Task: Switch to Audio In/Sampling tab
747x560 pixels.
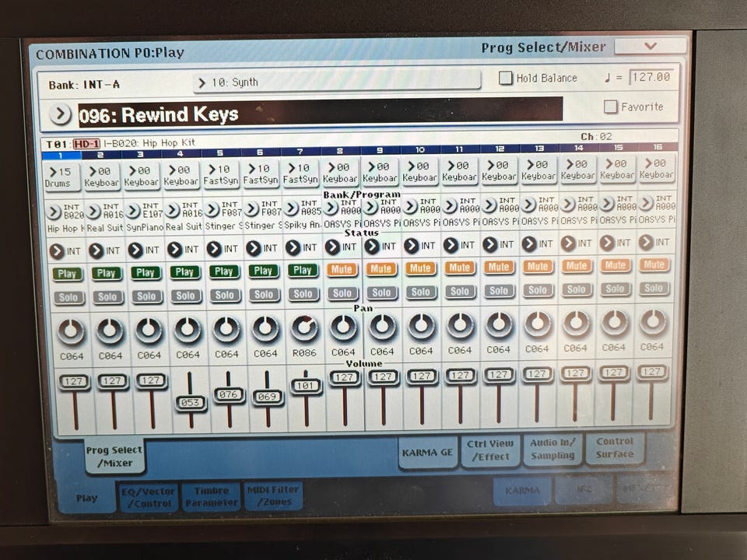Action: 552,449
